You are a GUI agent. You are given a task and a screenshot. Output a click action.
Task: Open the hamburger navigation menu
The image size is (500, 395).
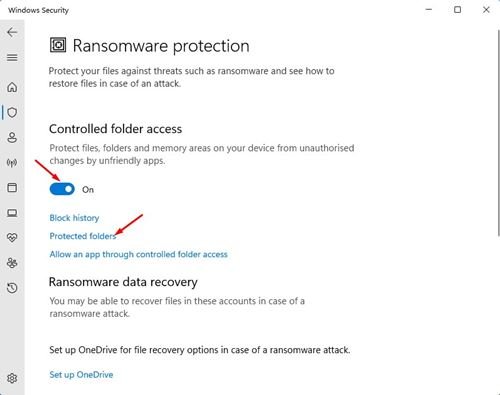[12, 58]
